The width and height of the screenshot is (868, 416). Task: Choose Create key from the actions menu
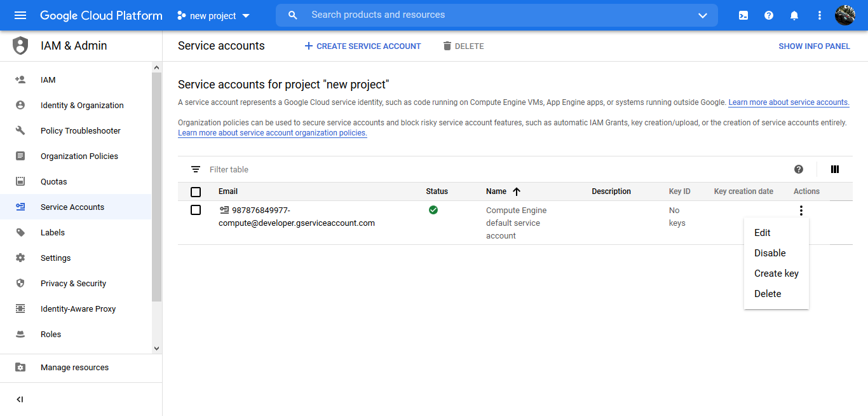click(776, 274)
